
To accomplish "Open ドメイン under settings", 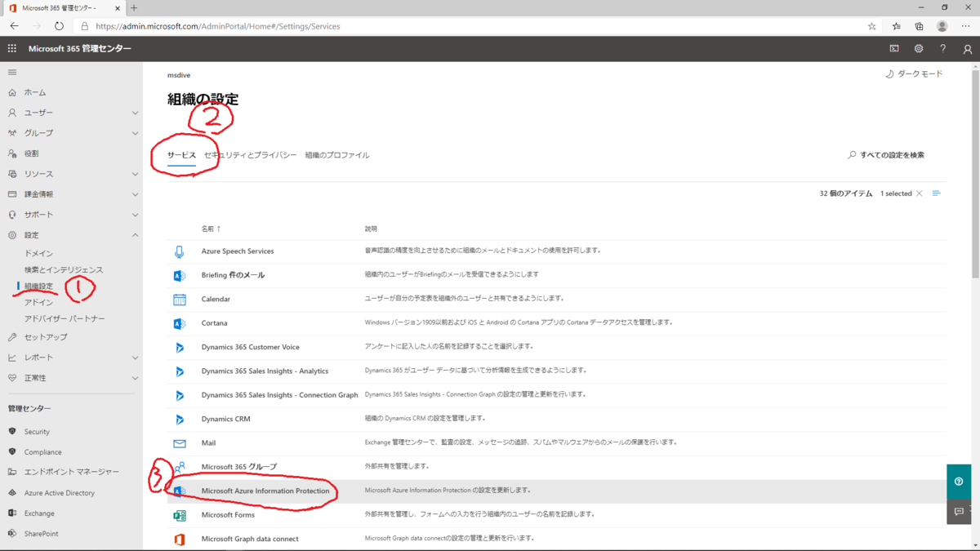I will coord(38,254).
